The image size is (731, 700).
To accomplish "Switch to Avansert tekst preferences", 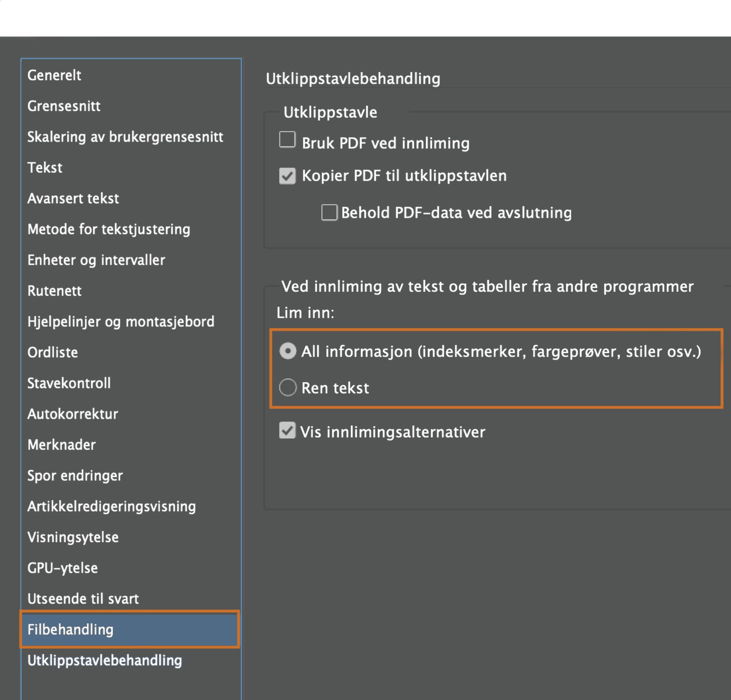I will coord(73,199).
